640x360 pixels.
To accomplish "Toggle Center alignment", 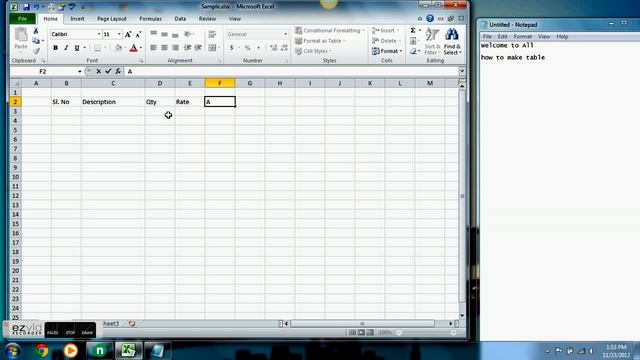I will coord(164,48).
